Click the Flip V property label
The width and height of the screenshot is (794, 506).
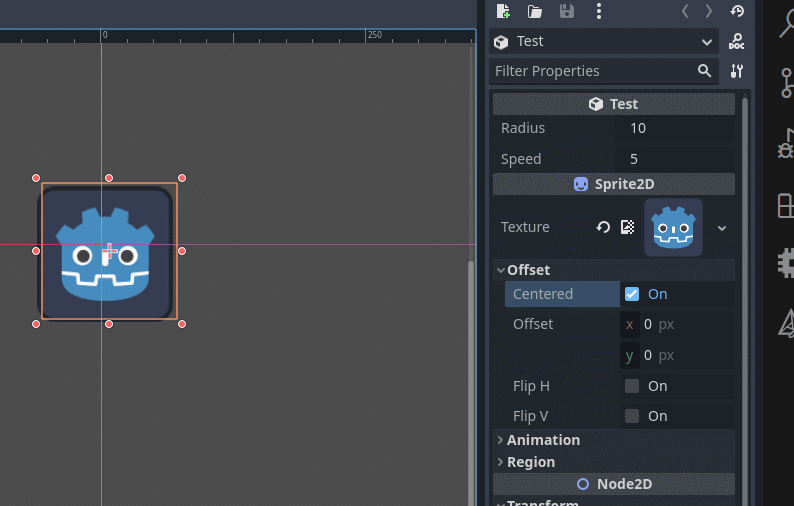coord(530,416)
